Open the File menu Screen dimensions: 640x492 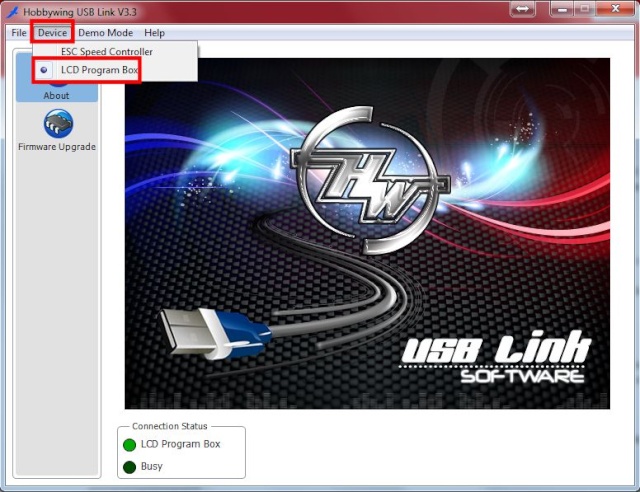pos(19,33)
